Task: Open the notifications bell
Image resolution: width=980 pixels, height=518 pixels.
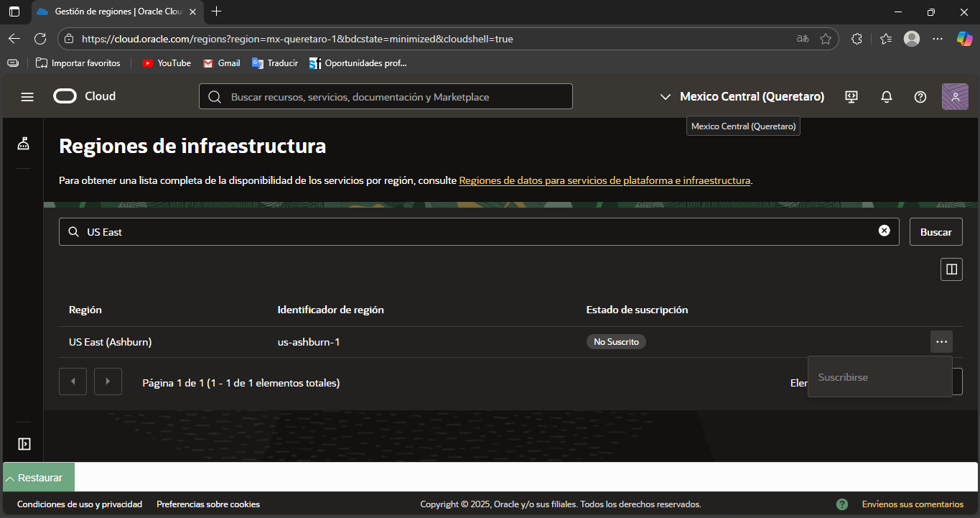Action: pyautogui.click(x=886, y=96)
